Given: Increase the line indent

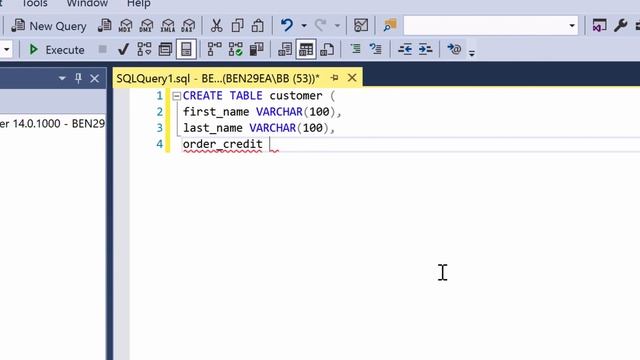Looking at the screenshot, I should point(425,50).
